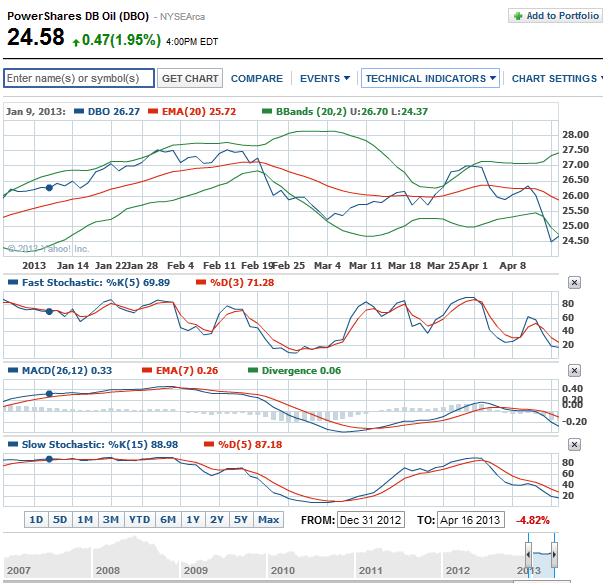This screenshot has height=585, width=609.
Task: Click the left range slider handle on timeline
Action: 528,554
